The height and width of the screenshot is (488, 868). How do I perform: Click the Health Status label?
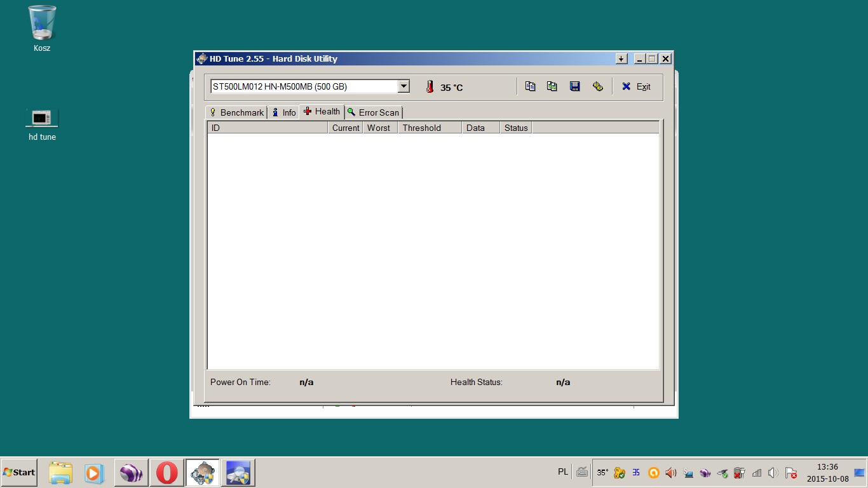(477, 383)
